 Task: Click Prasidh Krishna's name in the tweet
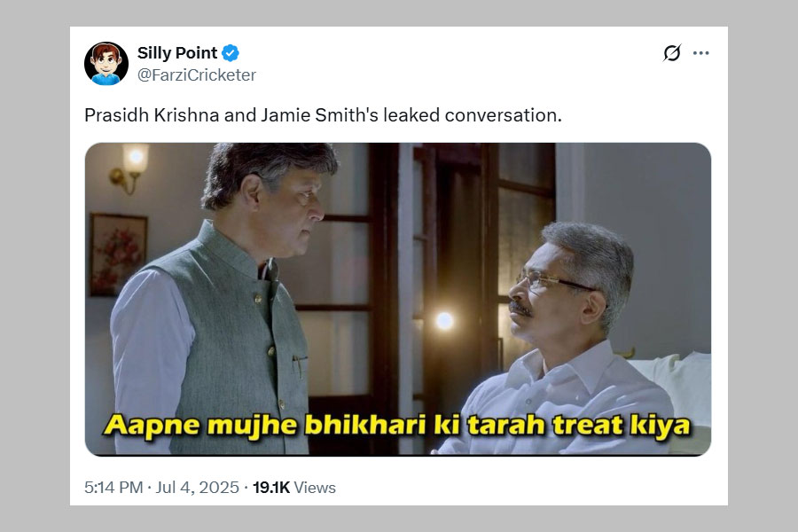152,115
